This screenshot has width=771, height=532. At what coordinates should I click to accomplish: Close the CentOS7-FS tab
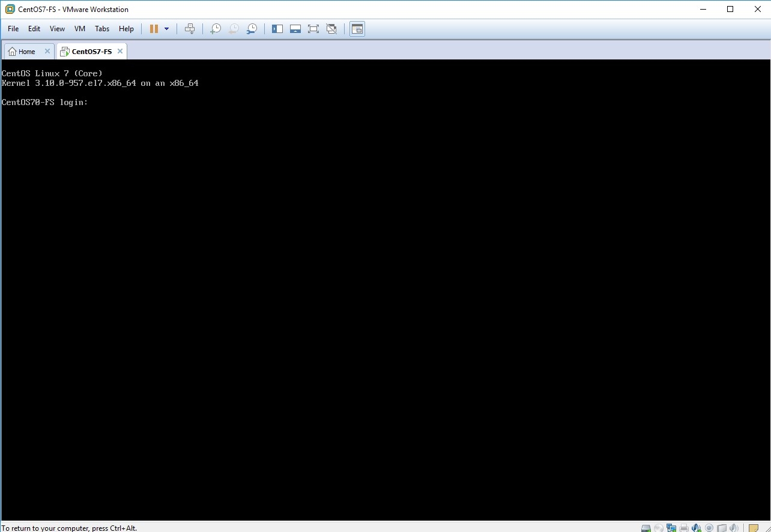tap(120, 52)
